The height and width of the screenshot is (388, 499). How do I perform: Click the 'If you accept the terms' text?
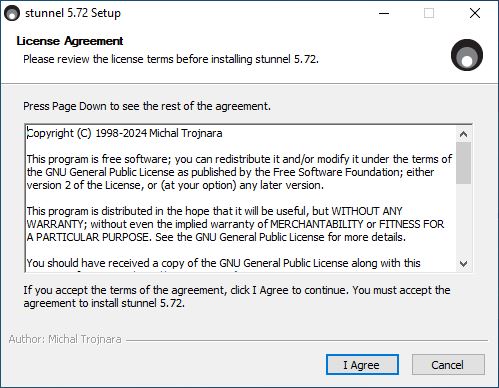click(237, 297)
